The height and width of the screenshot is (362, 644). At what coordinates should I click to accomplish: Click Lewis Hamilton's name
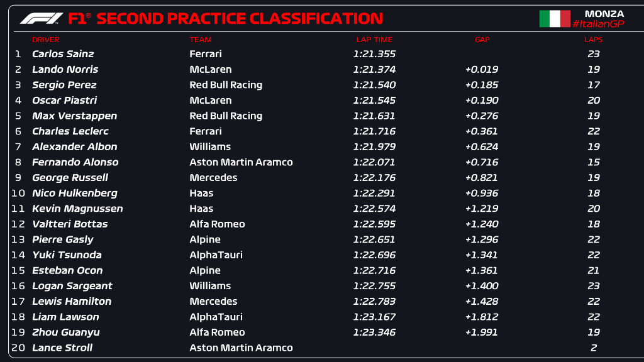72,301
